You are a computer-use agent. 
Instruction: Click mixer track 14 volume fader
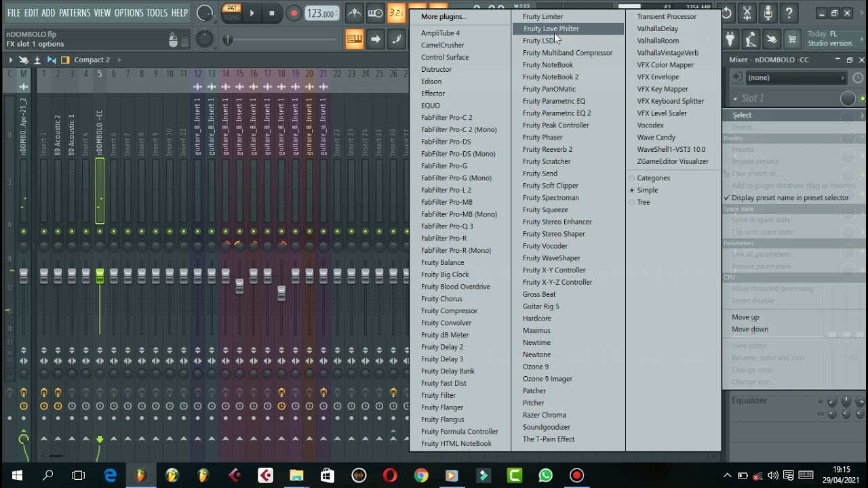tap(226, 276)
